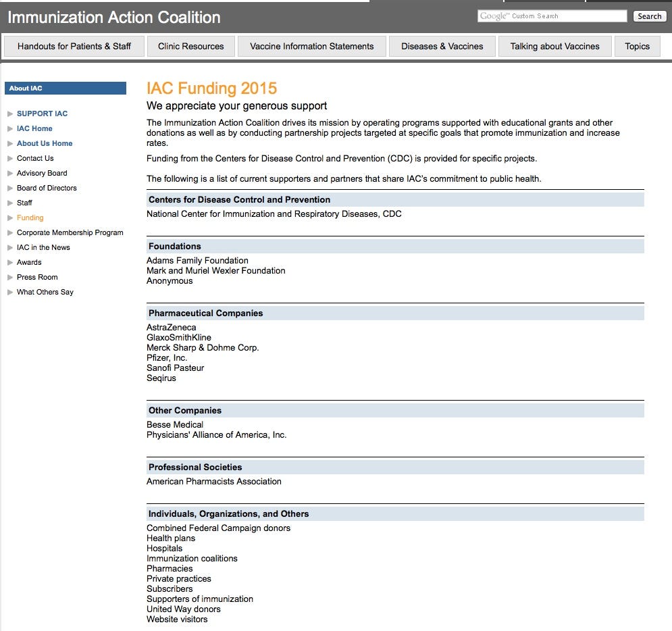Click the arrow icon beside Contact Us
Viewport: 672px width, 631px height.
[x=10, y=159]
